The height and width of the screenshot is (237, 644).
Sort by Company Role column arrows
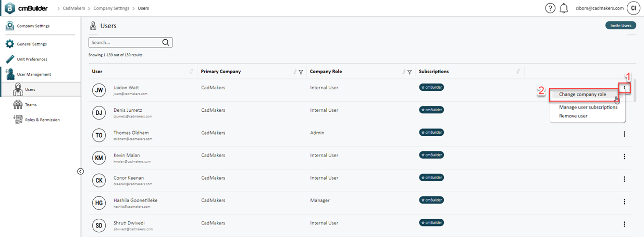[x=404, y=72]
